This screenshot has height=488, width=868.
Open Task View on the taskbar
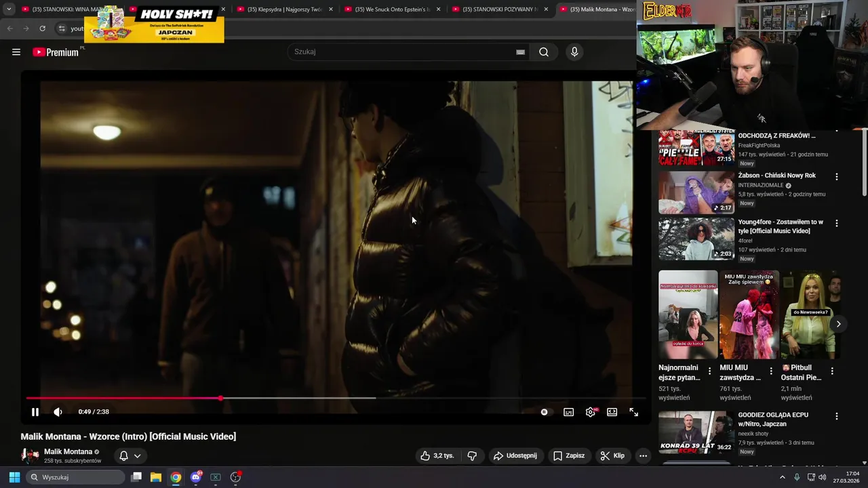[x=136, y=477]
